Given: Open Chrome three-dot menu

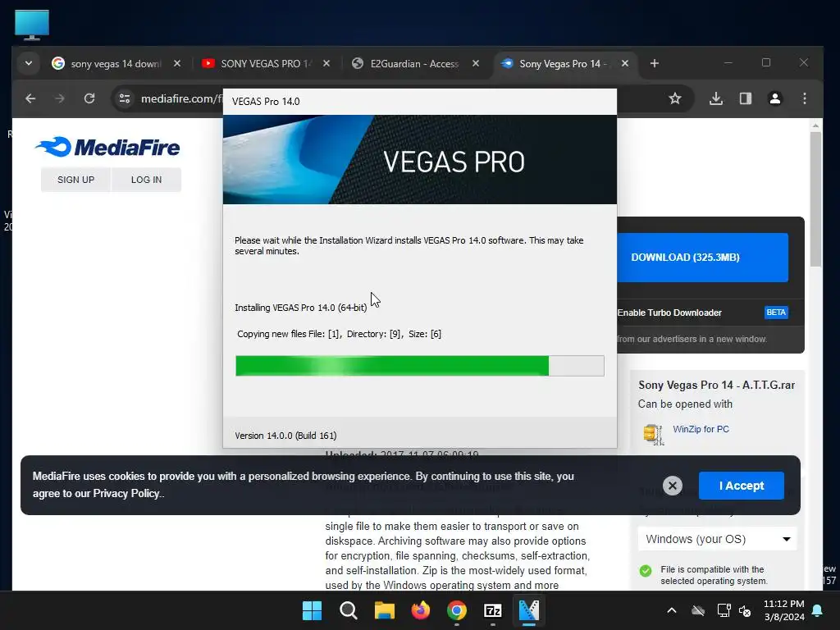Looking at the screenshot, I should click(804, 98).
